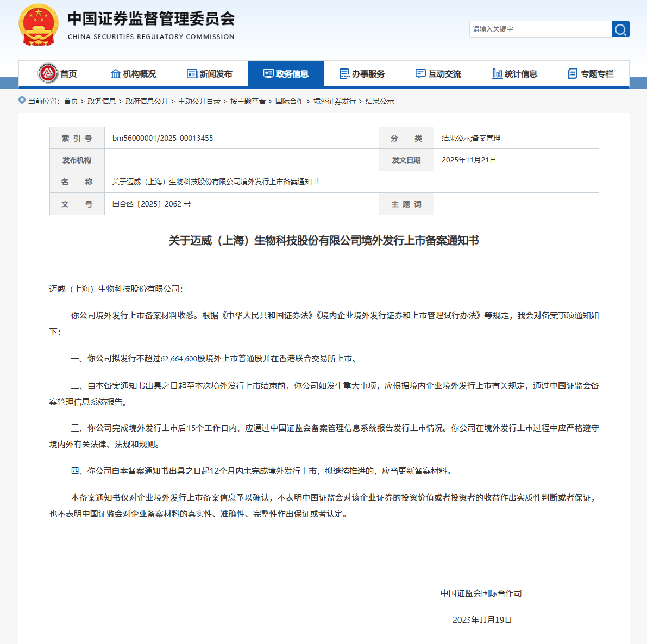Click the 办事服务 document icon
The width and height of the screenshot is (647, 644).
tap(344, 74)
